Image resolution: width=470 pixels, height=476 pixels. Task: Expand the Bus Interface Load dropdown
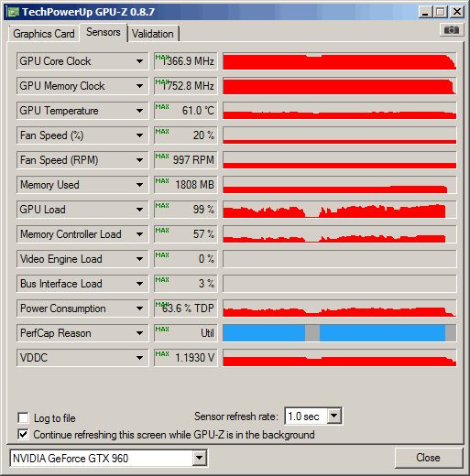pos(139,284)
